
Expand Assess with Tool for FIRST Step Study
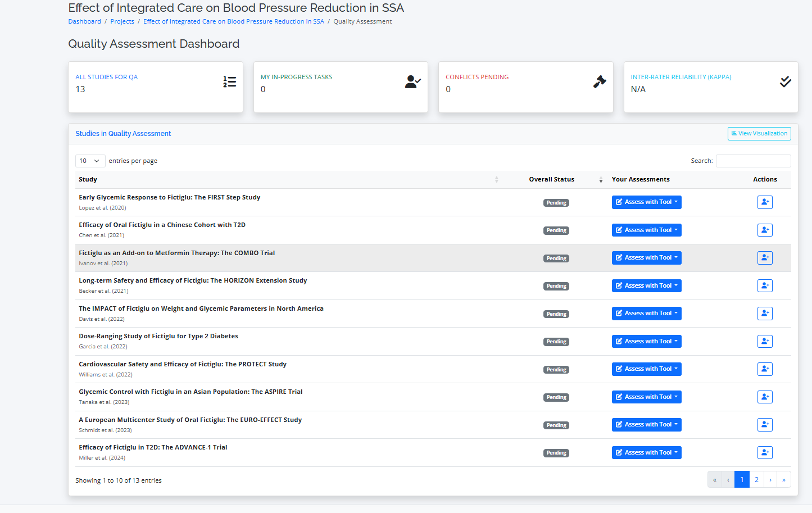(646, 202)
